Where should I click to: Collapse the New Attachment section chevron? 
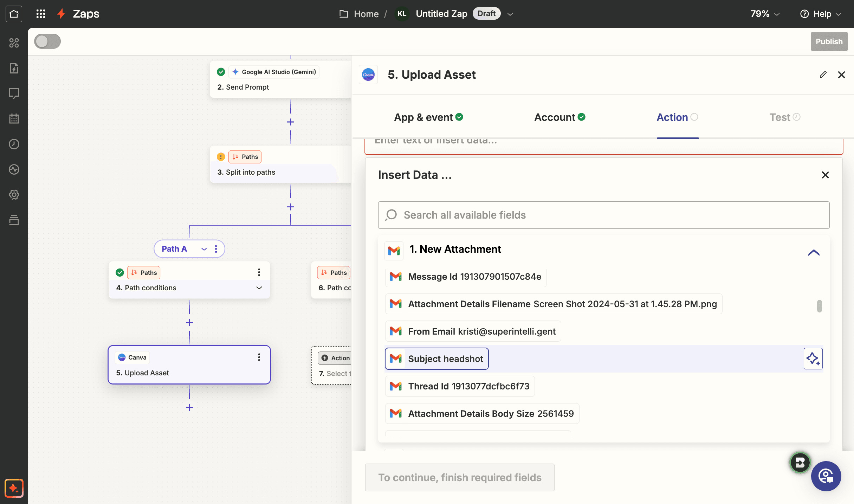(x=814, y=253)
